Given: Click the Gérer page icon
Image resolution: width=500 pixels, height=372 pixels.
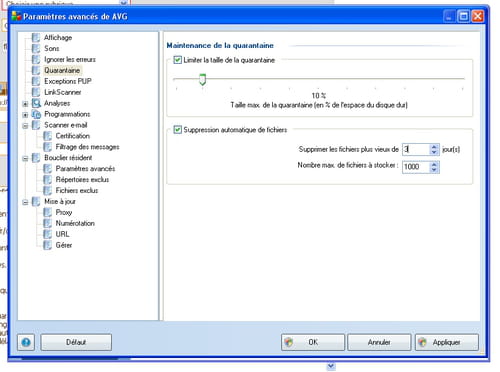Looking at the screenshot, I should (48, 245).
